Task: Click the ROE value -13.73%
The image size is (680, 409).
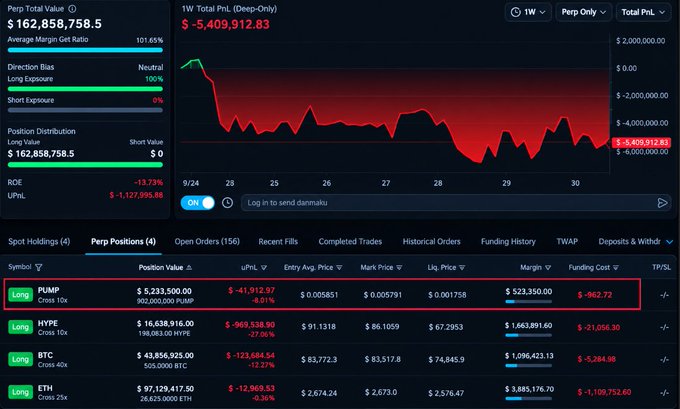Action: coord(148,183)
